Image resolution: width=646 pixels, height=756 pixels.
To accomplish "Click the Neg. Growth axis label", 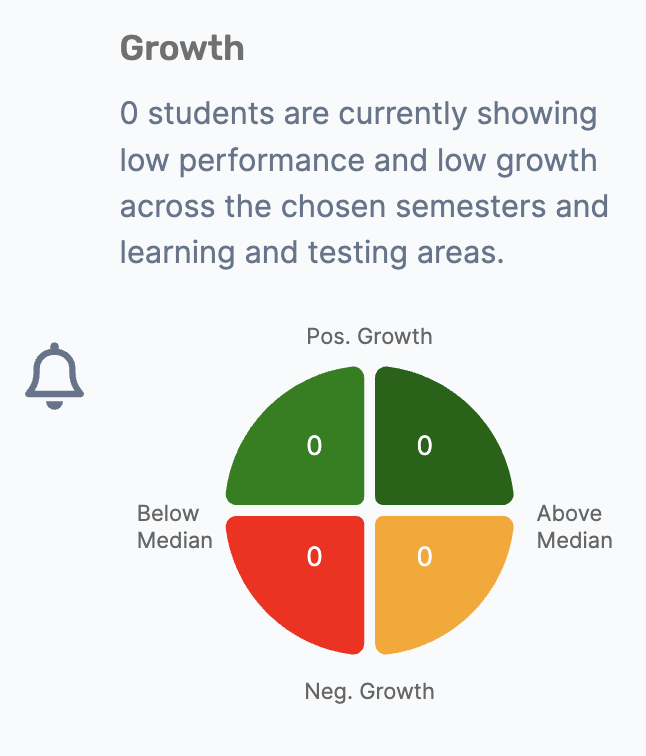I will (370, 691).
